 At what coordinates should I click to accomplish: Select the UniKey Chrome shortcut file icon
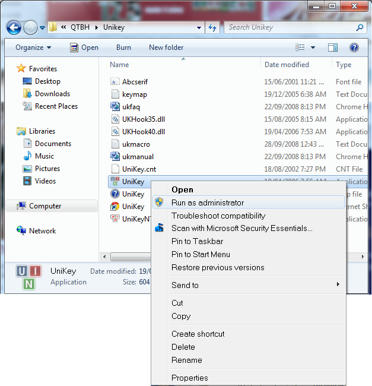pos(115,206)
